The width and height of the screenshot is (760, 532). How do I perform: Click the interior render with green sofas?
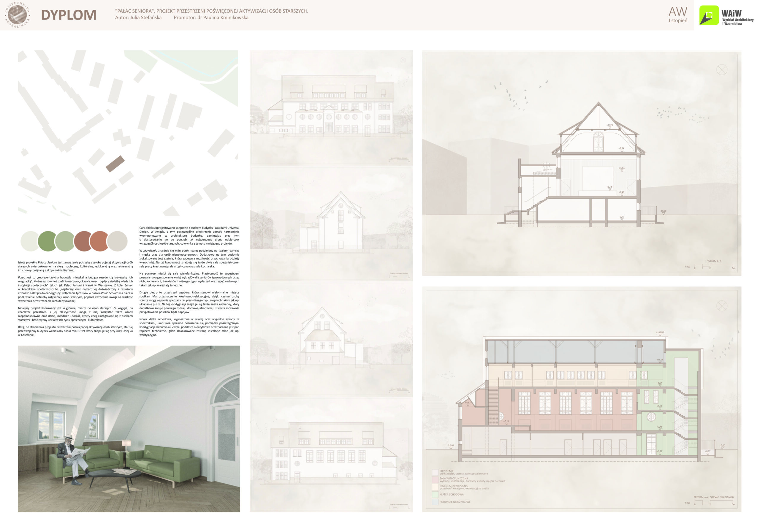129,428
